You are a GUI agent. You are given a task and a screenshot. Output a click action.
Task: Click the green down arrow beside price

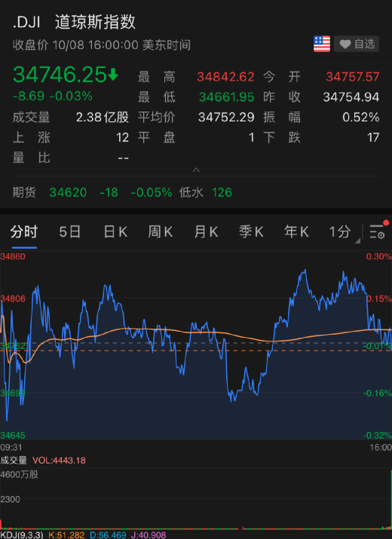[x=113, y=75]
